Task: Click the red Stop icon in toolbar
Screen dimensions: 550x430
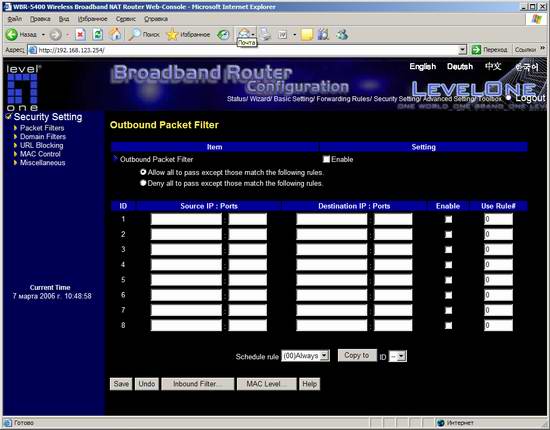Action: (x=80, y=34)
